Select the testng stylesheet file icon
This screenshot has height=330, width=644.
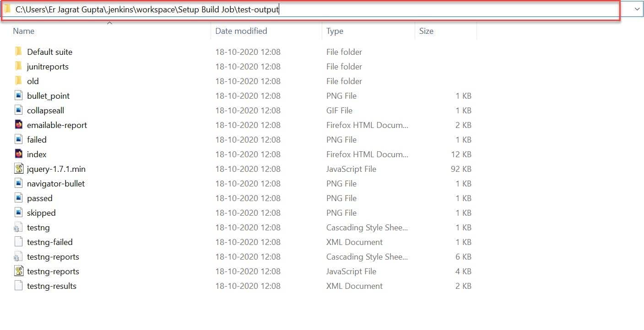coord(18,227)
